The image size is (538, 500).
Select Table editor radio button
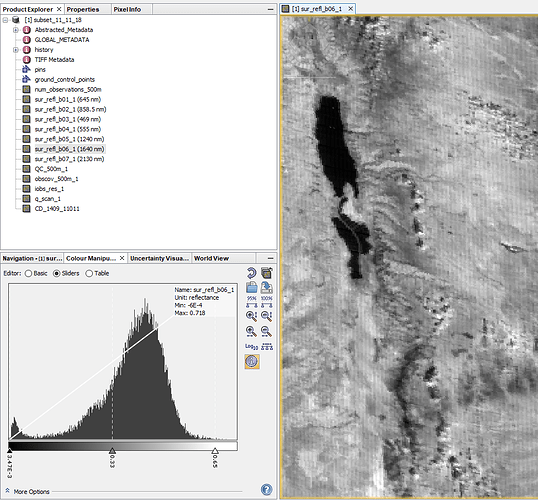click(x=89, y=274)
